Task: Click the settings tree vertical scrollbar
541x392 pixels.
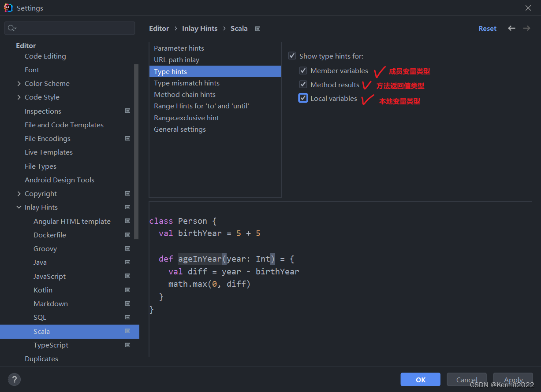Action: coord(137,152)
